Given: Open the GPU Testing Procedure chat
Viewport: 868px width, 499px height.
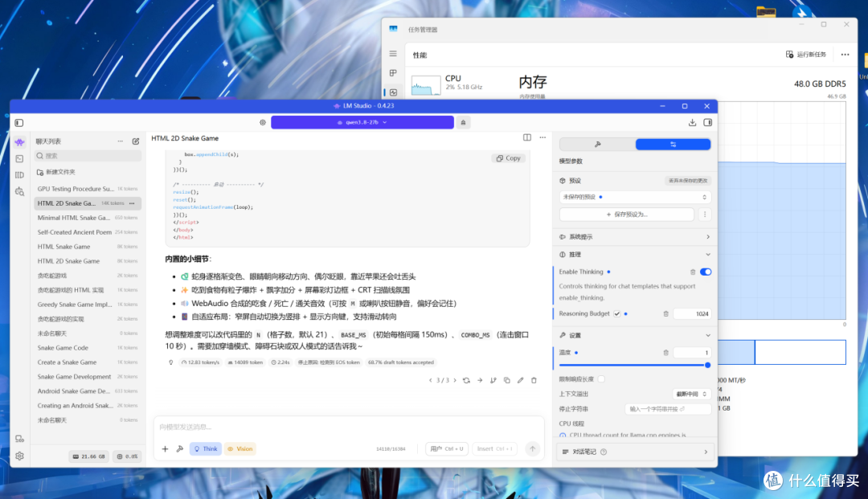Looking at the screenshot, I should pos(88,189).
